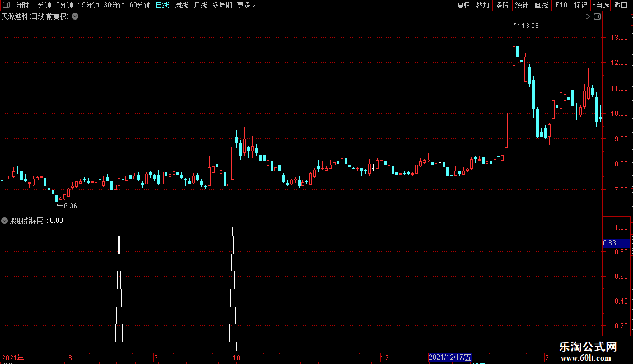Click the 6.36 low price label
Image resolution: width=633 pixels, height=364 pixels.
coord(70,206)
